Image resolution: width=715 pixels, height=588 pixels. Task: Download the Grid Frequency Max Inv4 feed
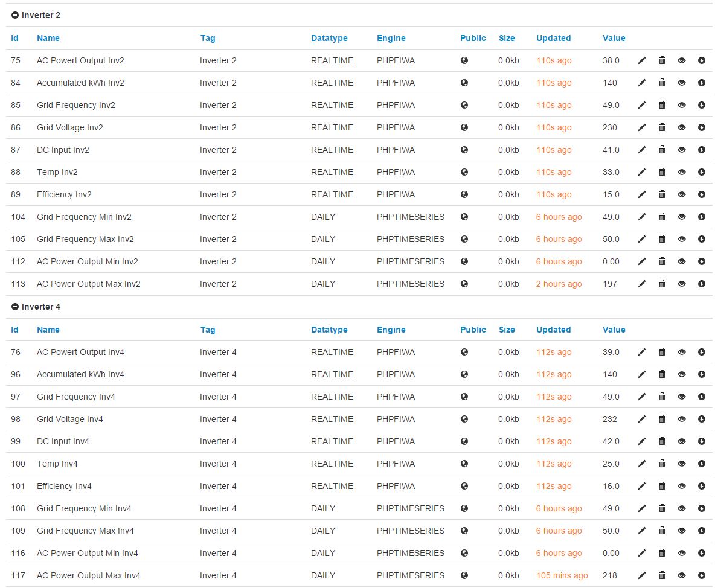[702, 531]
